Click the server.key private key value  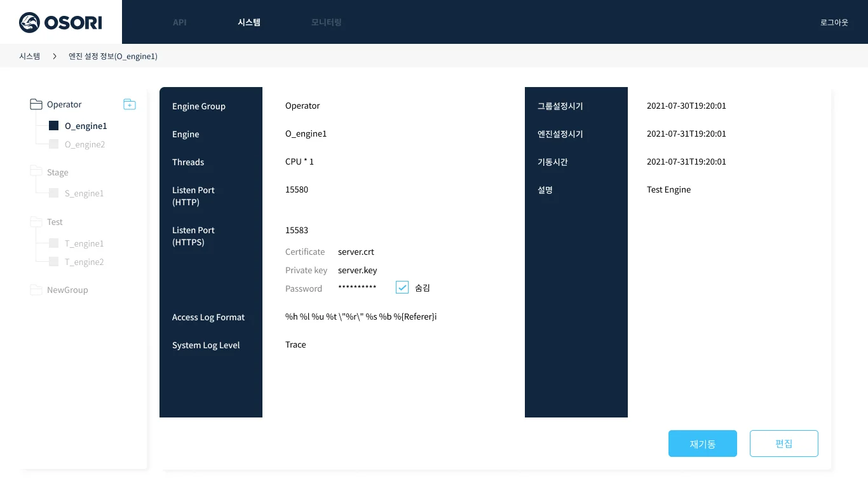[x=358, y=270]
